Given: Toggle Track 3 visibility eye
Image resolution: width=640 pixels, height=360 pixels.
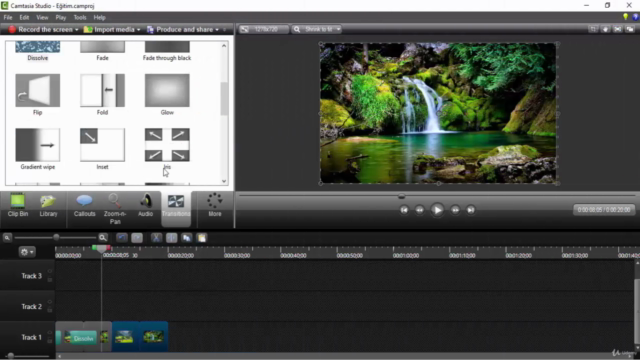Looking at the screenshot, I should (x=50, y=271).
